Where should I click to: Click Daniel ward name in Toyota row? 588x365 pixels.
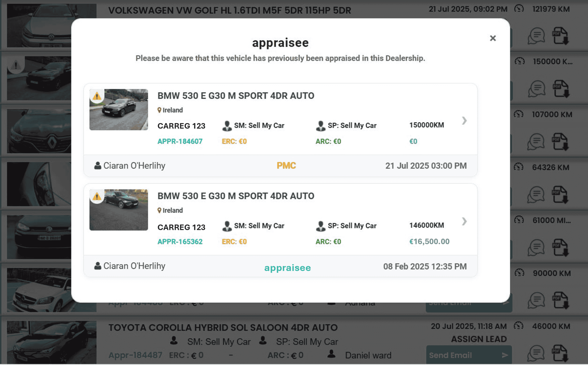pos(368,355)
